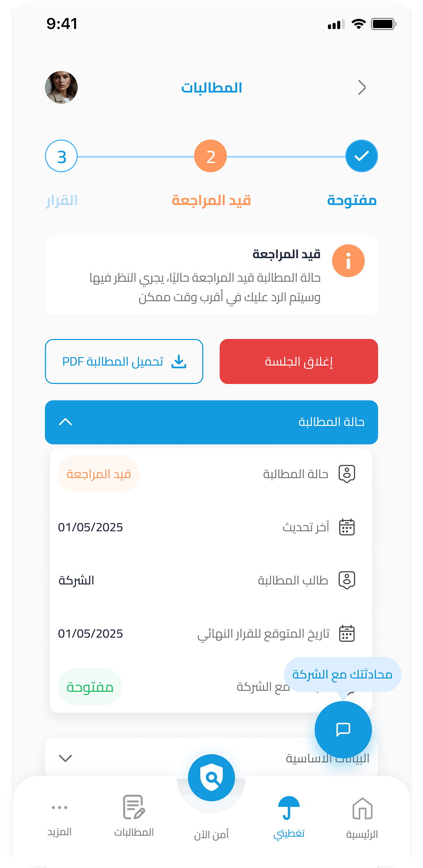This screenshot has height=868, width=423.
Task: Collapse the حالة المطالبة section header
Action: coord(211,422)
